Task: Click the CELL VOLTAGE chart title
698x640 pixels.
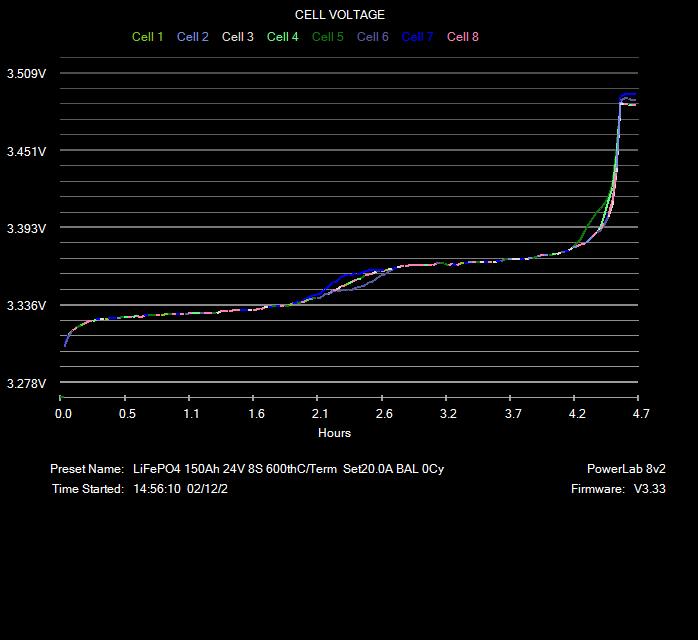Action: (340, 15)
